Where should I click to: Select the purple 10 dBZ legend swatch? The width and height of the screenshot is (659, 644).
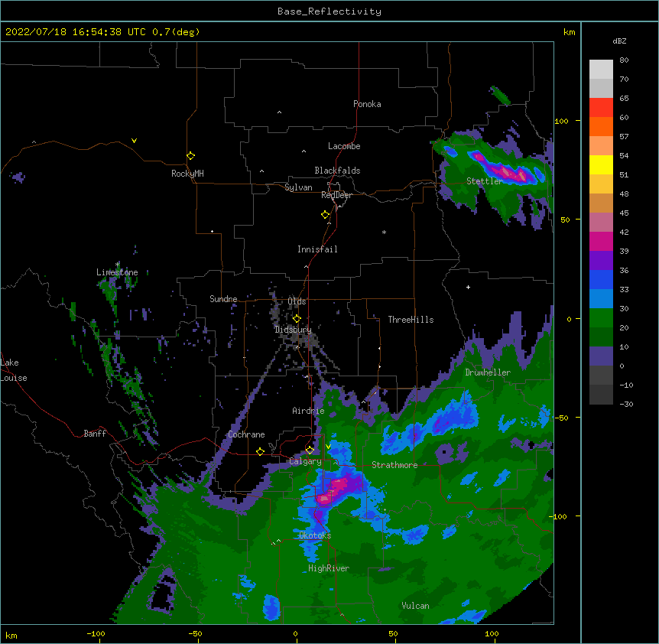coord(601,356)
